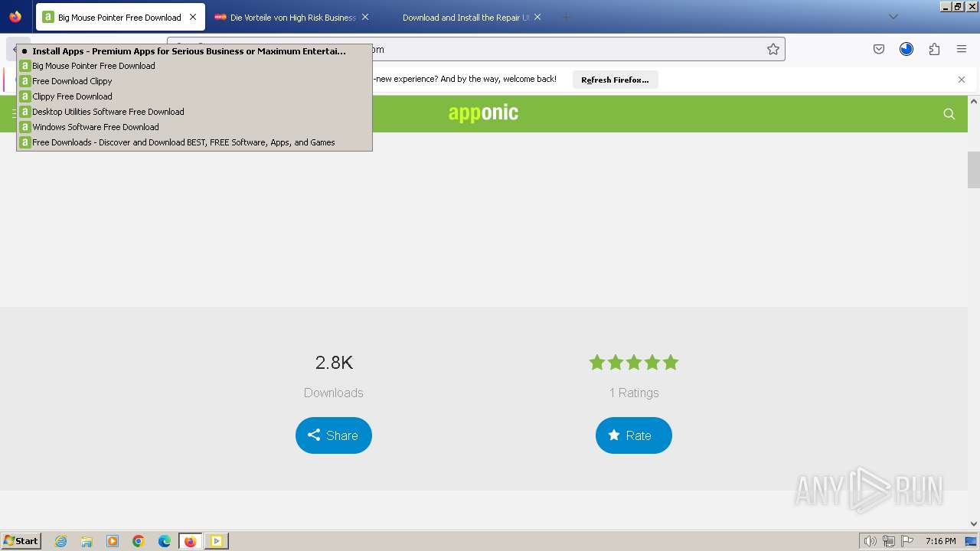The height and width of the screenshot is (551, 980).
Task: Click the show desktop tray icon
Action: click(x=972, y=541)
